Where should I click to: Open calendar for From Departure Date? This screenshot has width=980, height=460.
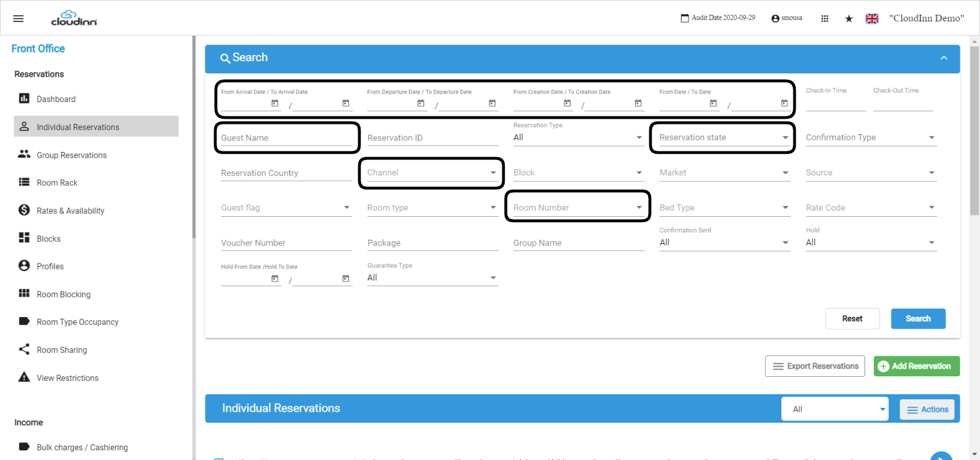421,103
